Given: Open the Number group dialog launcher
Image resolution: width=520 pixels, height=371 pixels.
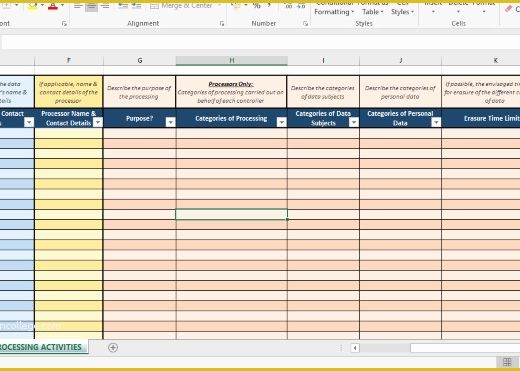Looking at the screenshot, I should tap(305, 23).
